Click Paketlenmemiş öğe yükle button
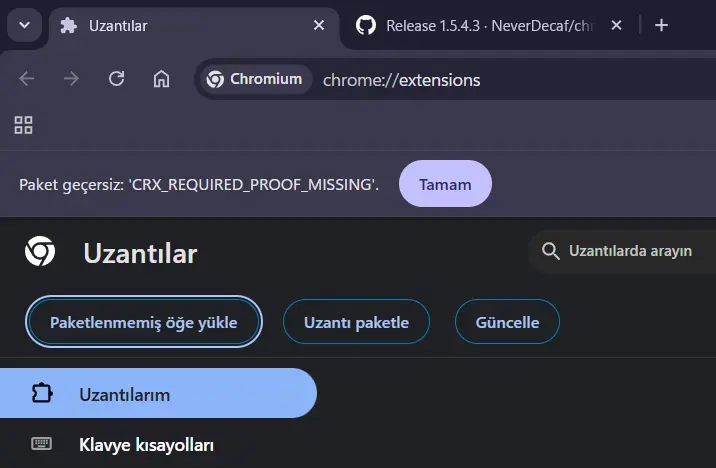716x468 pixels. click(144, 322)
